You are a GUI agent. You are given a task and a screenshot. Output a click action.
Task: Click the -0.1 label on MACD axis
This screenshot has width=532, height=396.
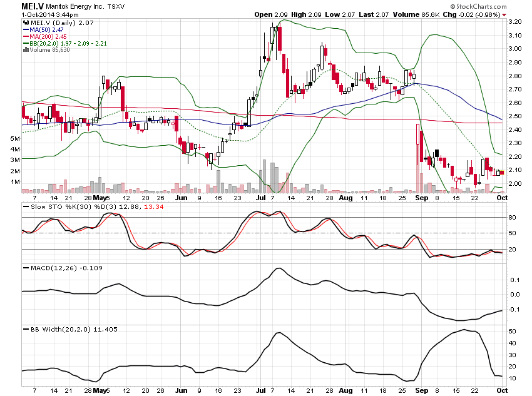click(514, 309)
